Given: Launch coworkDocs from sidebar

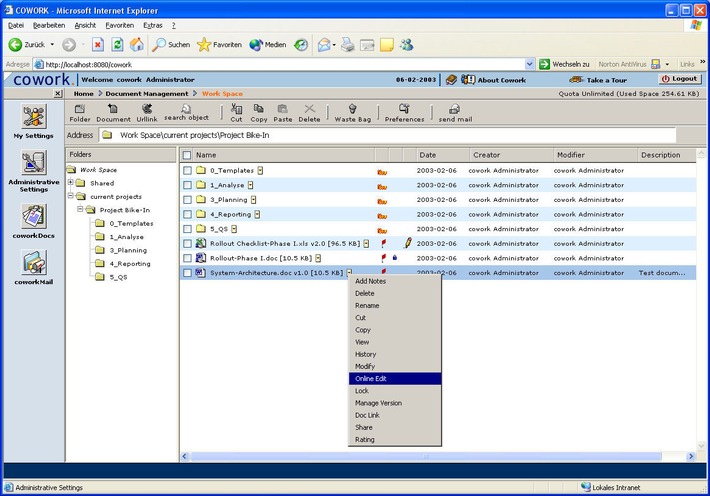Looking at the screenshot, I should click(x=34, y=221).
